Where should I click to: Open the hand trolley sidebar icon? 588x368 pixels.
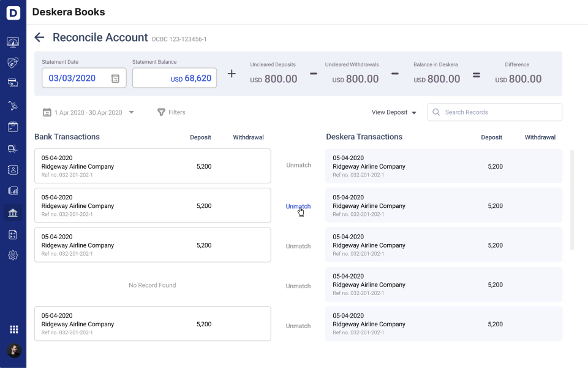[x=13, y=106]
